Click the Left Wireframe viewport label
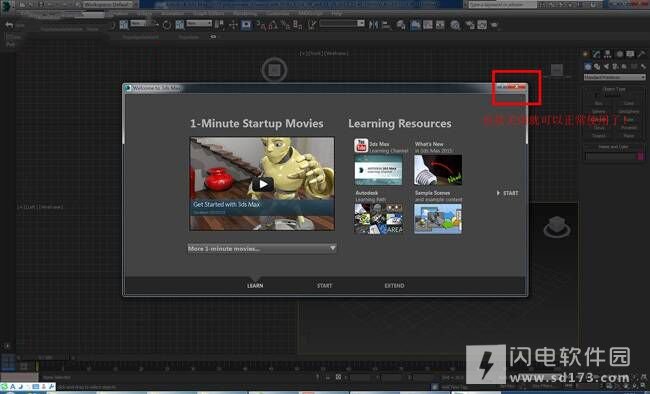650x394 pixels. click(40, 207)
